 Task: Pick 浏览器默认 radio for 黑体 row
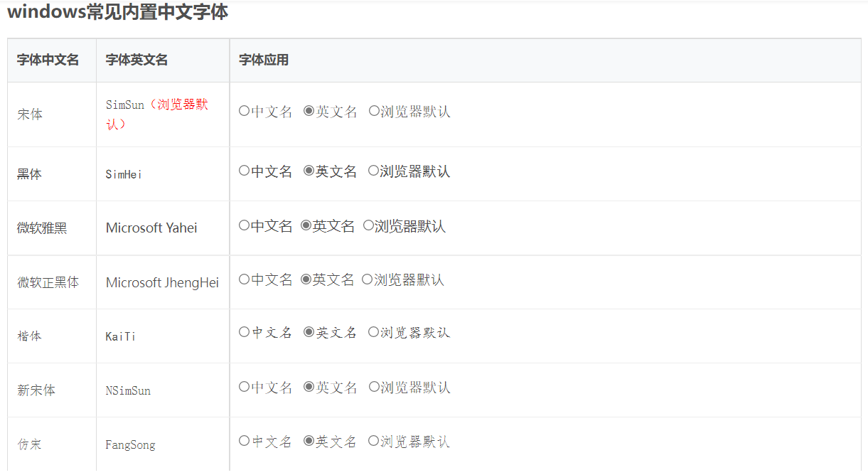pyautogui.click(x=373, y=171)
